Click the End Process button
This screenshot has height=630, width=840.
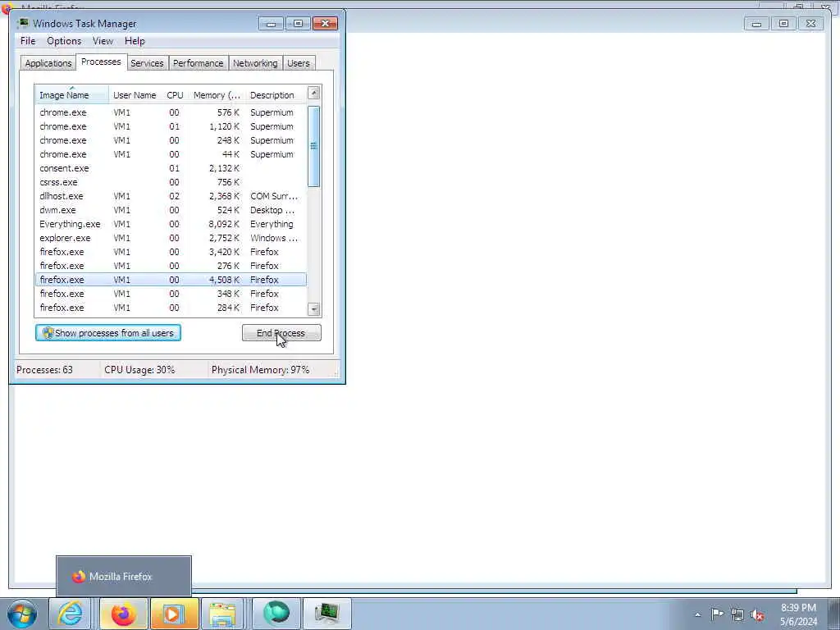281,333
